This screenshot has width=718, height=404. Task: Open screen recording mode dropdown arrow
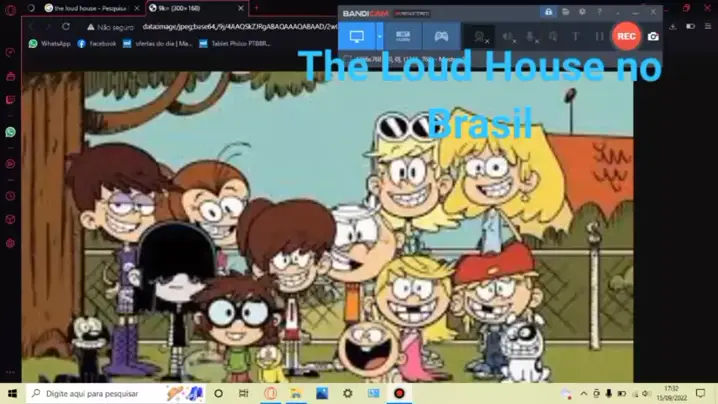pyautogui.click(x=380, y=36)
